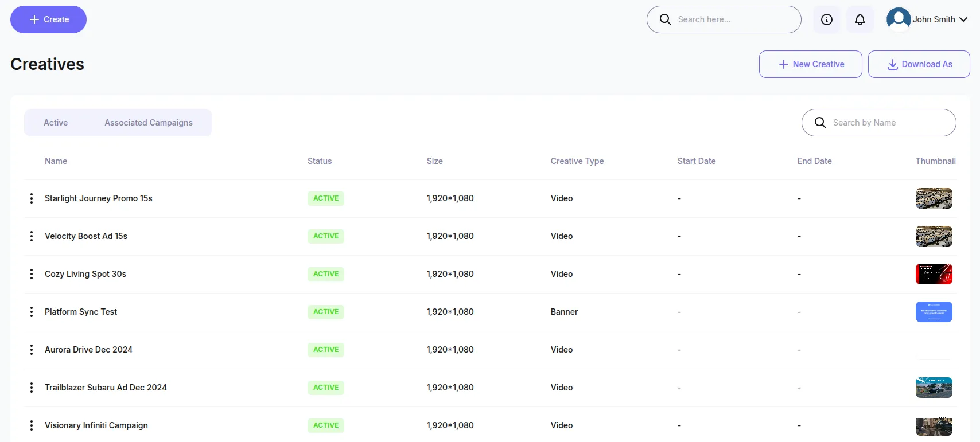Viewport: 980px width, 442px height.
Task: Click the Start Date column header
Action: (697, 161)
